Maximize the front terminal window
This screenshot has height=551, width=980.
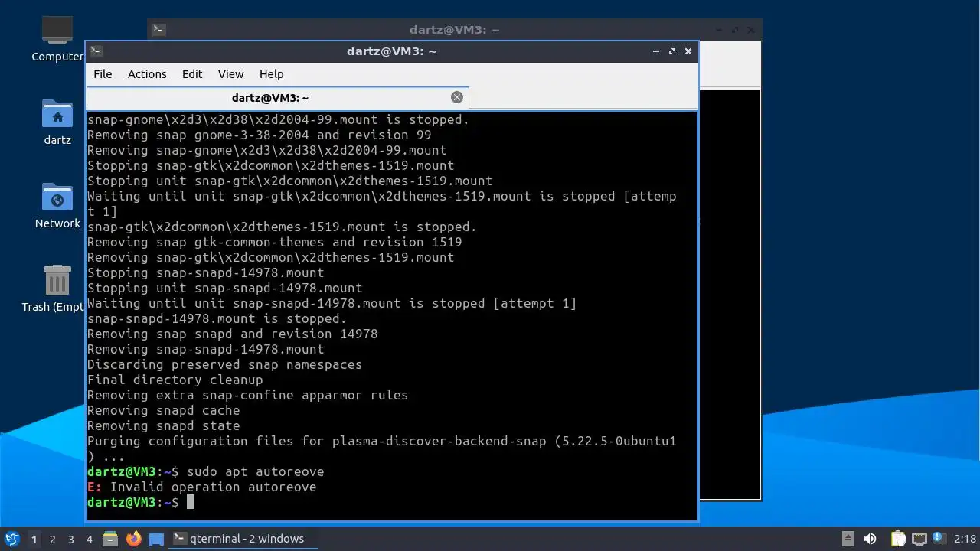coord(672,51)
